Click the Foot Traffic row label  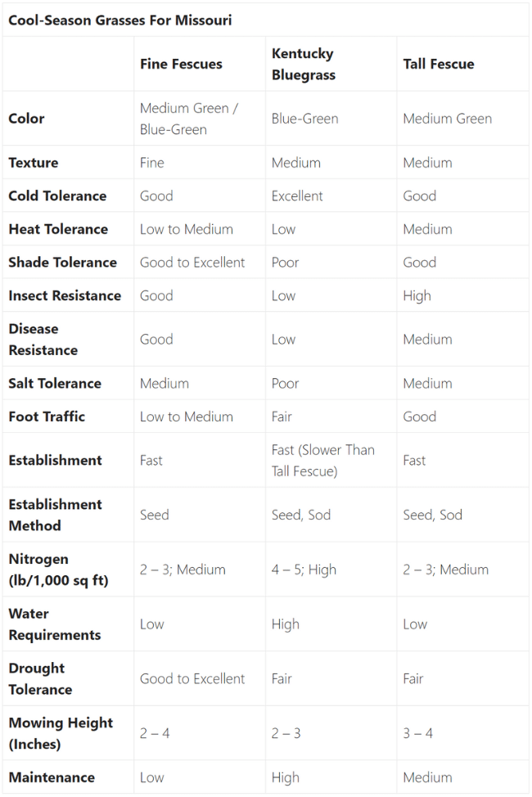click(47, 417)
